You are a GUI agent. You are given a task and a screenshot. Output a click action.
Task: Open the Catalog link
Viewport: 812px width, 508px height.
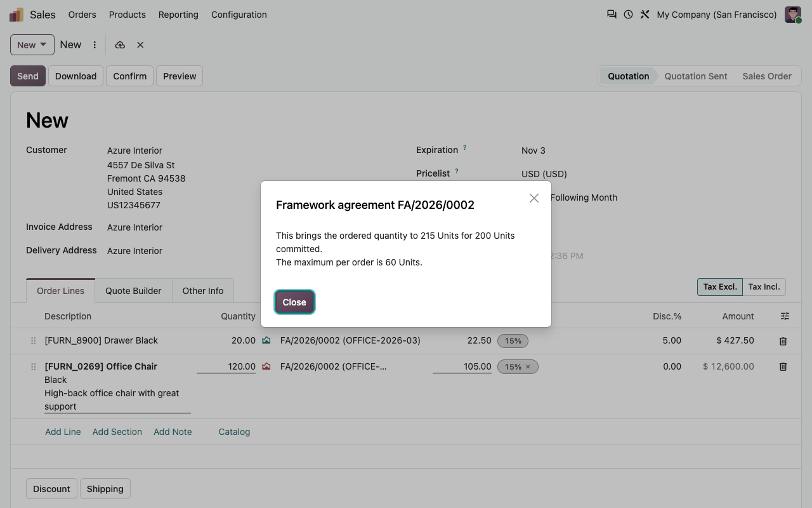click(234, 432)
